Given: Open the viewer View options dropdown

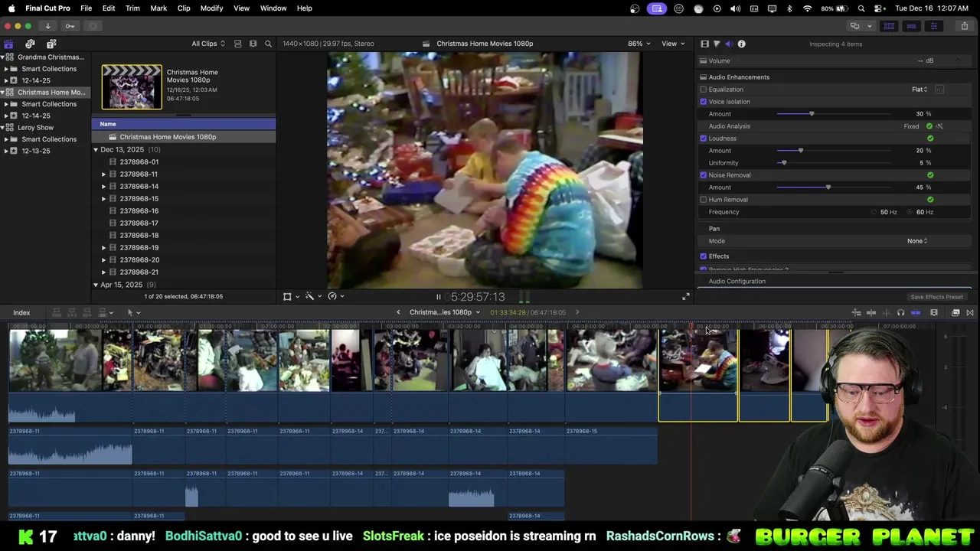Looking at the screenshot, I should pos(673,44).
